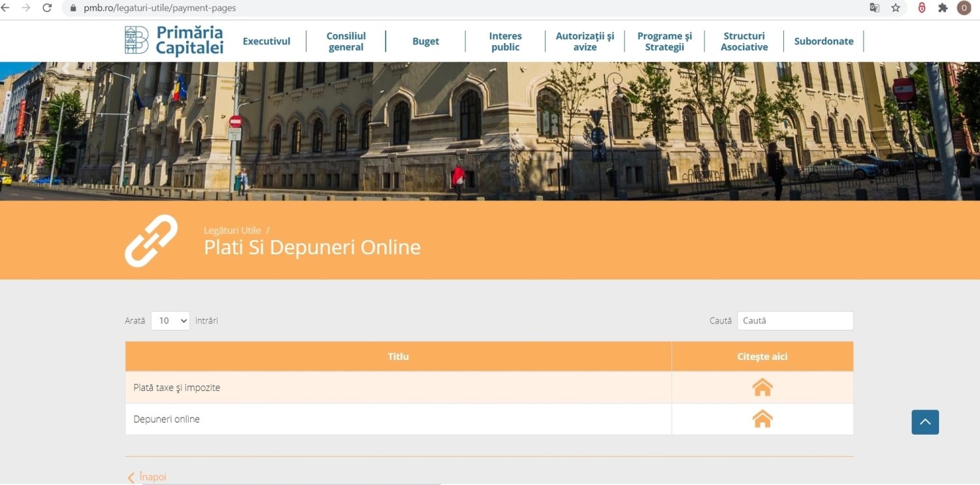Bookmark this page with the star icon
Image resolution: width=980 pixels, height=485 pixels.
896,8
